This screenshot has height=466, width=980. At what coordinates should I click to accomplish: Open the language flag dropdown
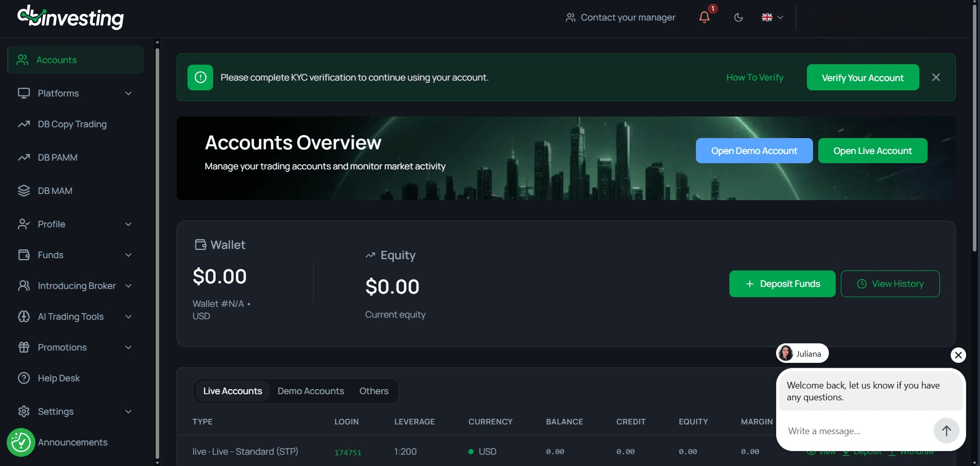coord(772,17)
